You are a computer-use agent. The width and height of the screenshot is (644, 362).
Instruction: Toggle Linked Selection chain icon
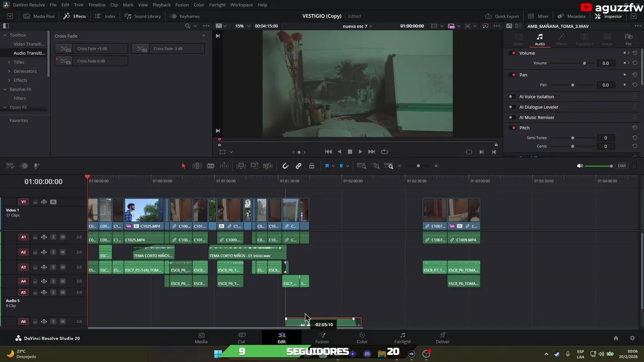coord(298,166)
